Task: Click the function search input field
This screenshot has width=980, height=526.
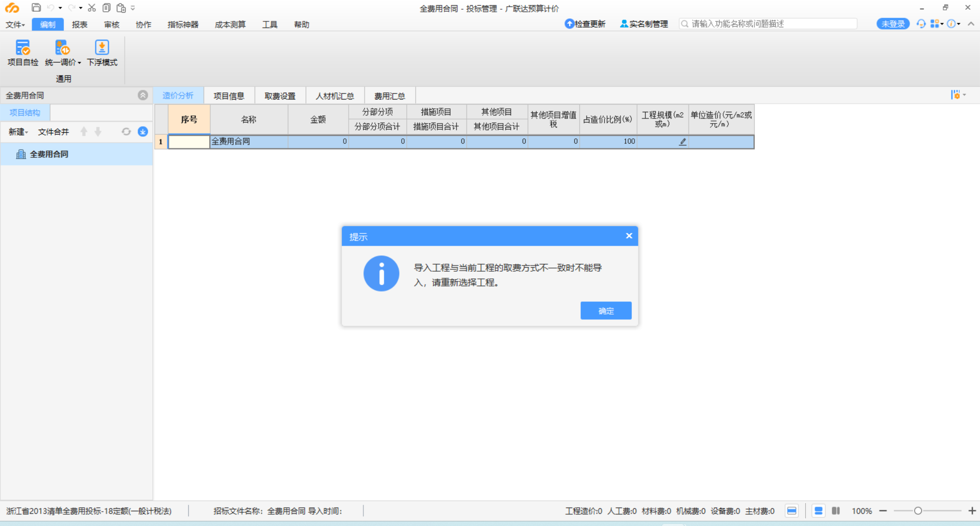Action: (768, 24)
